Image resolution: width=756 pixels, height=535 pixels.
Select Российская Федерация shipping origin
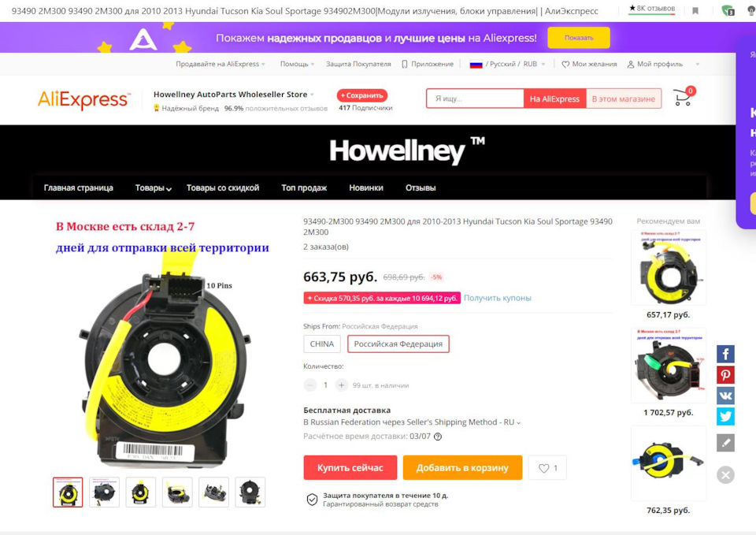tap(398, 344)
